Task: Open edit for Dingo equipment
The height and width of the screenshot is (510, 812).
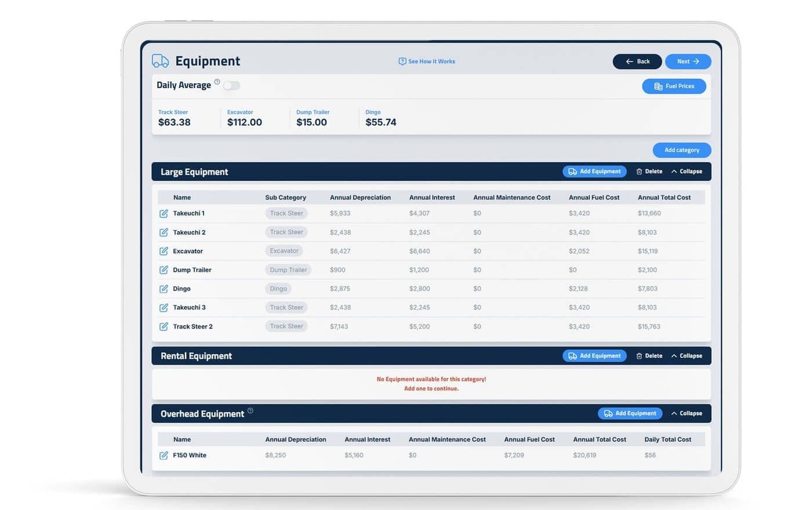Action: click(164, 289)
